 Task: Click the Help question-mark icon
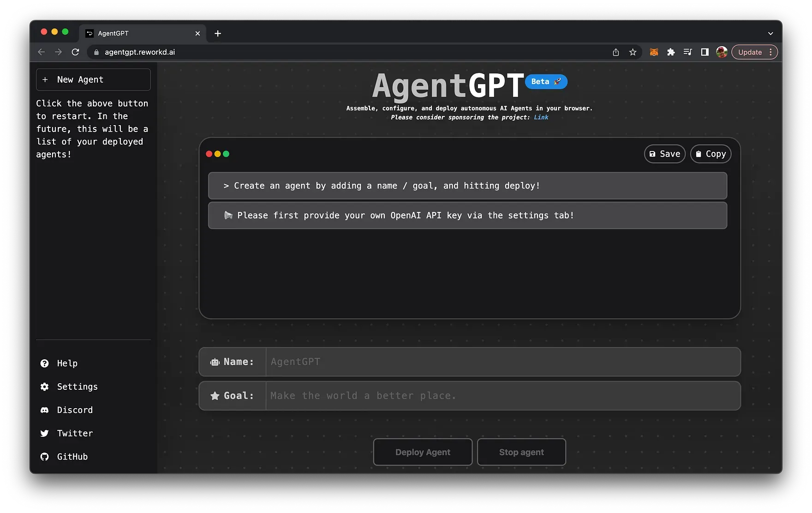44,363
